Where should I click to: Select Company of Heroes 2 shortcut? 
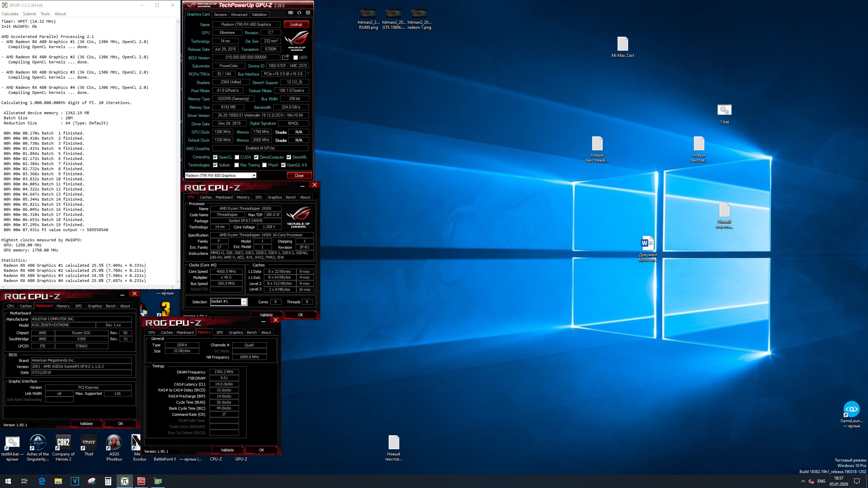63,448
